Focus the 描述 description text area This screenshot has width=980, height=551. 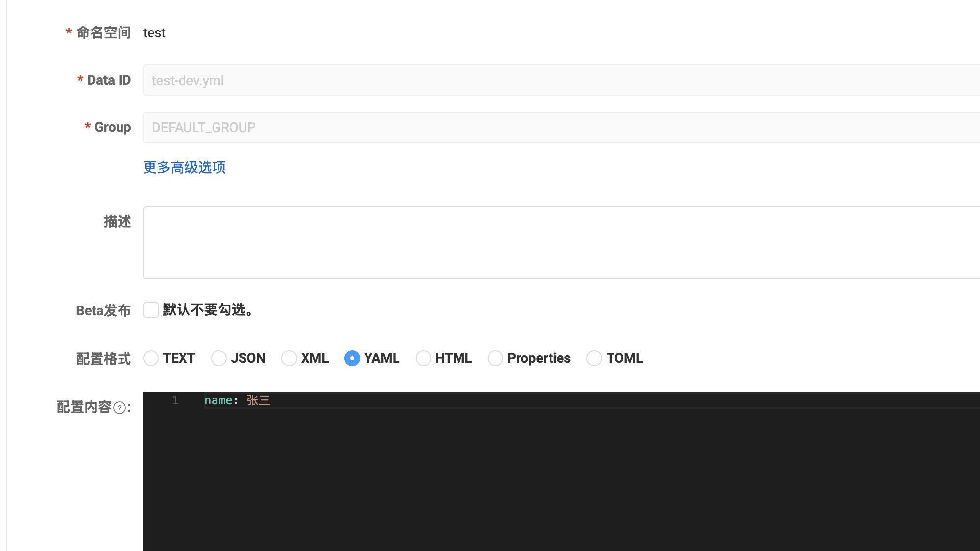561,243
